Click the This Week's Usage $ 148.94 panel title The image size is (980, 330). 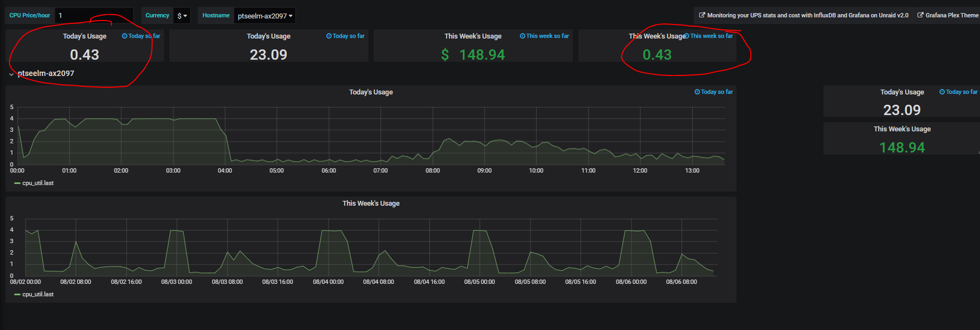click(473, 36)
